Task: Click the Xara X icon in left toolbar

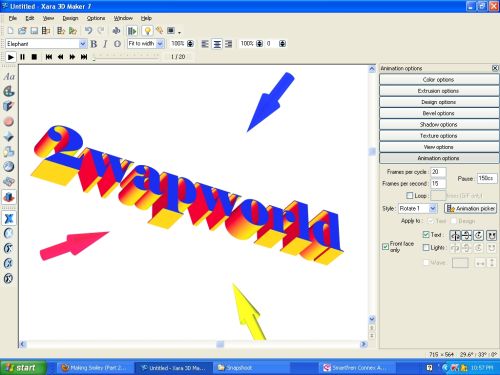Action: [x=9, y=219]
